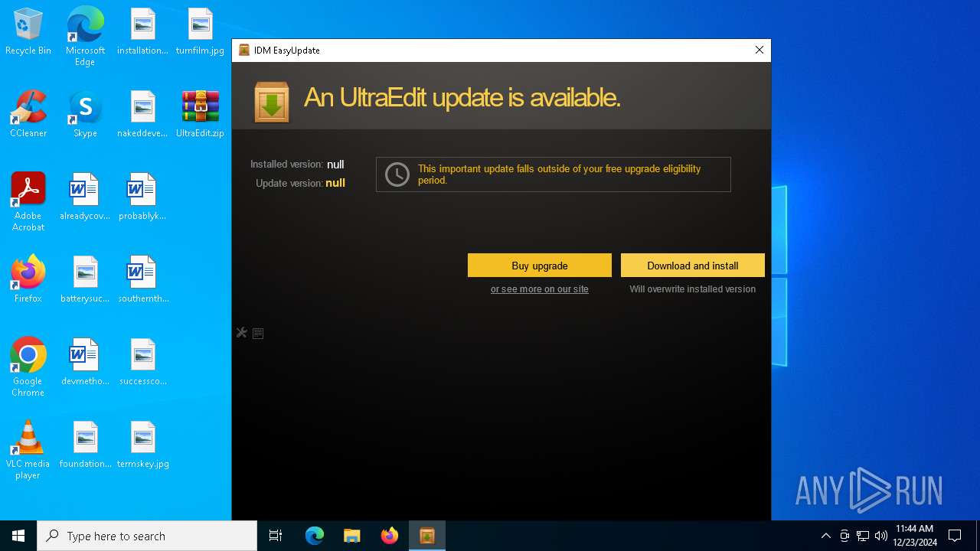
Task: Select probablyk... Word document
Action: coord(142,197)
